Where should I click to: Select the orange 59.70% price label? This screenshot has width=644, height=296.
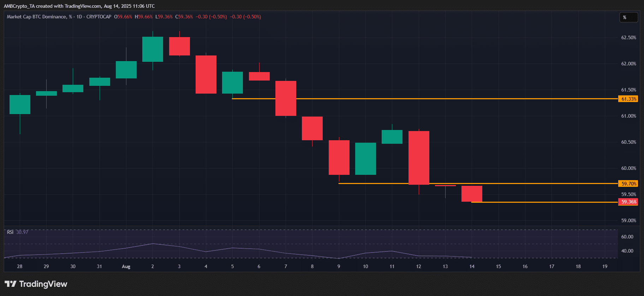click(628, 184)
